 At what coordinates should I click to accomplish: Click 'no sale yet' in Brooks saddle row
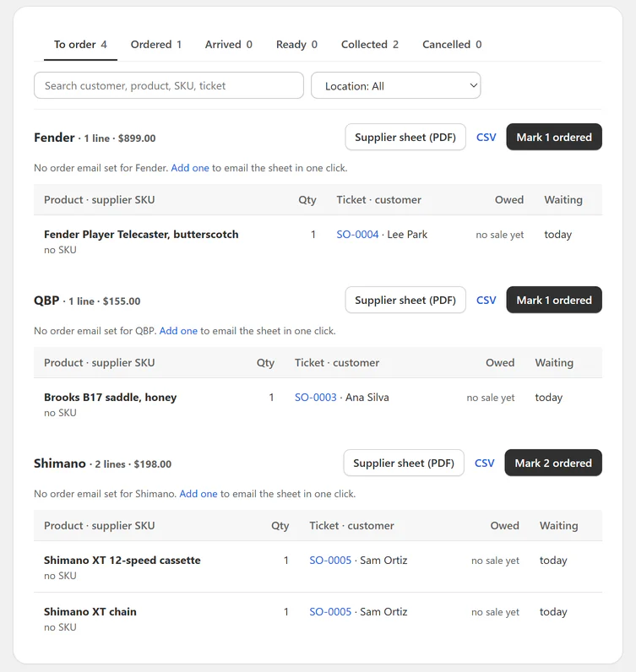[491, 398]
